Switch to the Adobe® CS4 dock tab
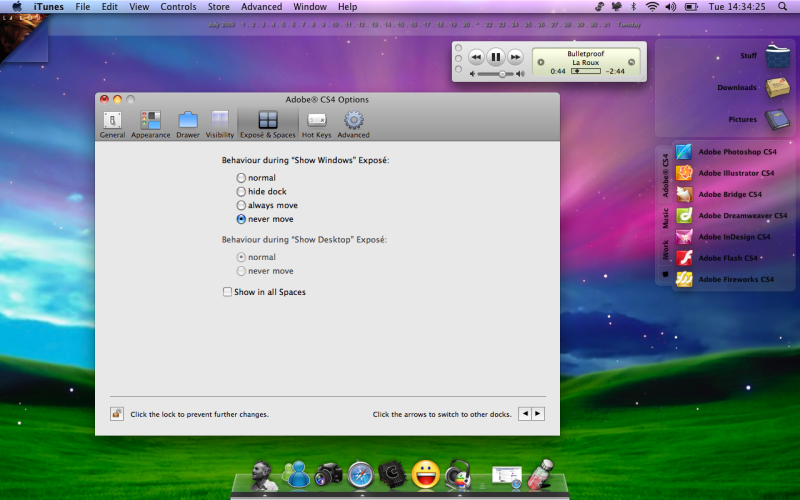 (x=665, y=175)
